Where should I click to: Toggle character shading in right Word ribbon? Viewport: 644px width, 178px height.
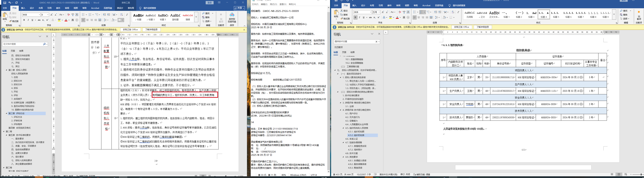click(x=404, y=18)
